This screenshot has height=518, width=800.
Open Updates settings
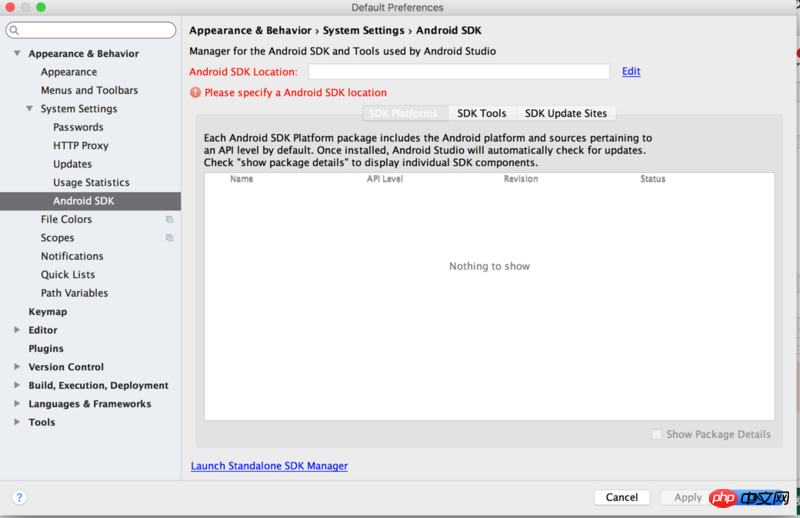coord(72,164)
